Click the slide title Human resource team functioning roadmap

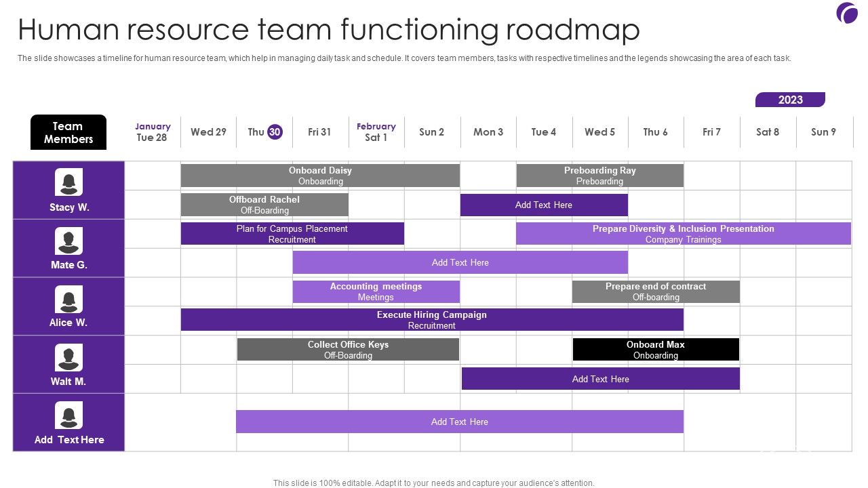pyautogui.click(x=329, y=30)
